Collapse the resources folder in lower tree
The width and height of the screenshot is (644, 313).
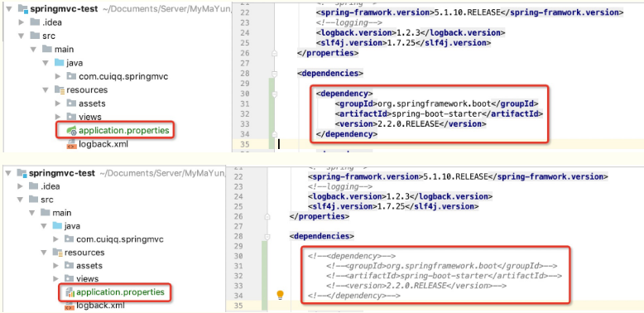click(44, 253)
